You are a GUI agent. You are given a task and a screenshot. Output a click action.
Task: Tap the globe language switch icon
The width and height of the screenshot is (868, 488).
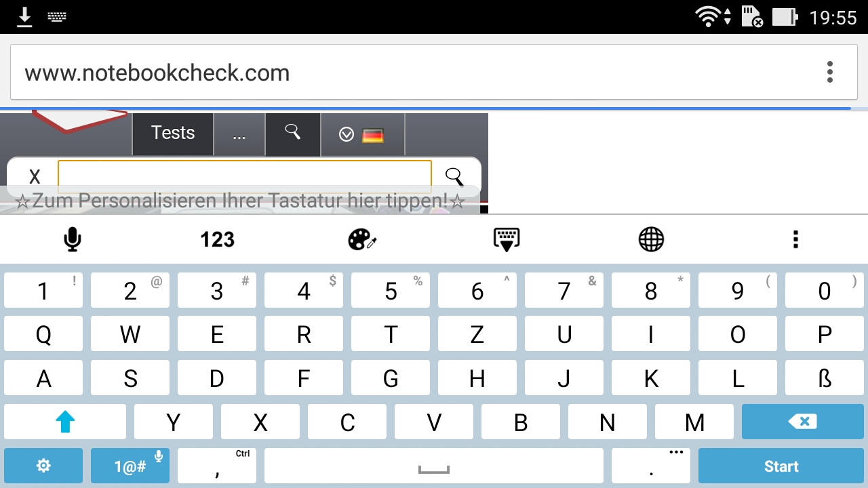(651, 239)
